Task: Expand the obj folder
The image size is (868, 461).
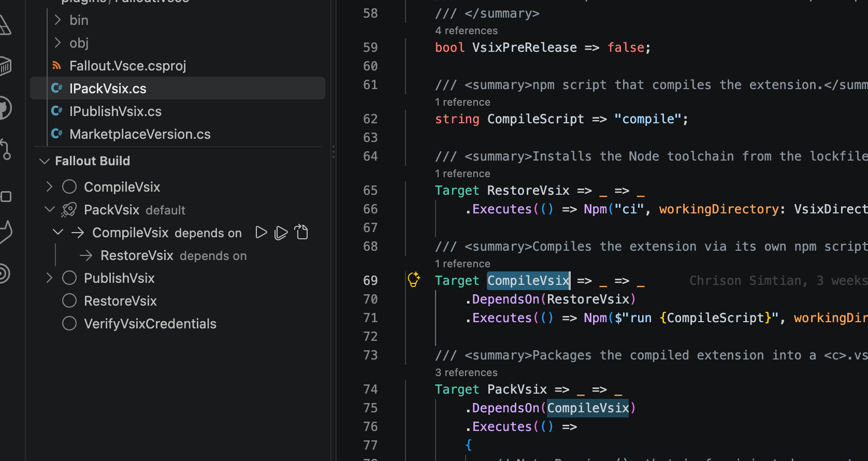Action: (x=57, y=42)
